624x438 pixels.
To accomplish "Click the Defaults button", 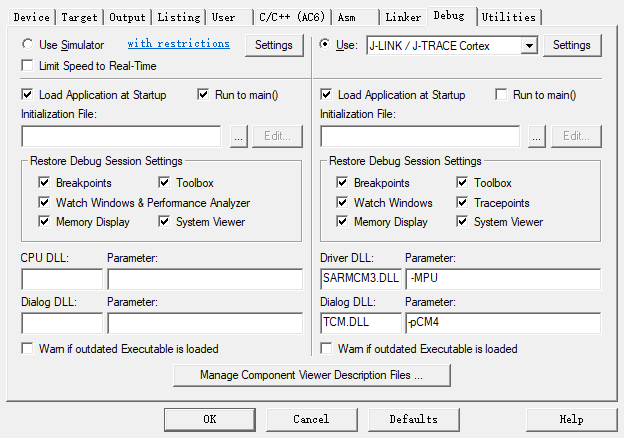I will [413, 419].
